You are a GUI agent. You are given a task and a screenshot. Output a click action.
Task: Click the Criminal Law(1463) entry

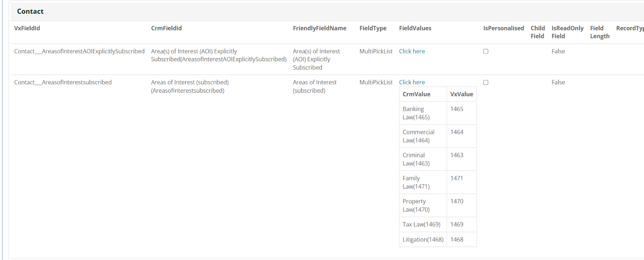pyautogui.click(x=423, y=159)
